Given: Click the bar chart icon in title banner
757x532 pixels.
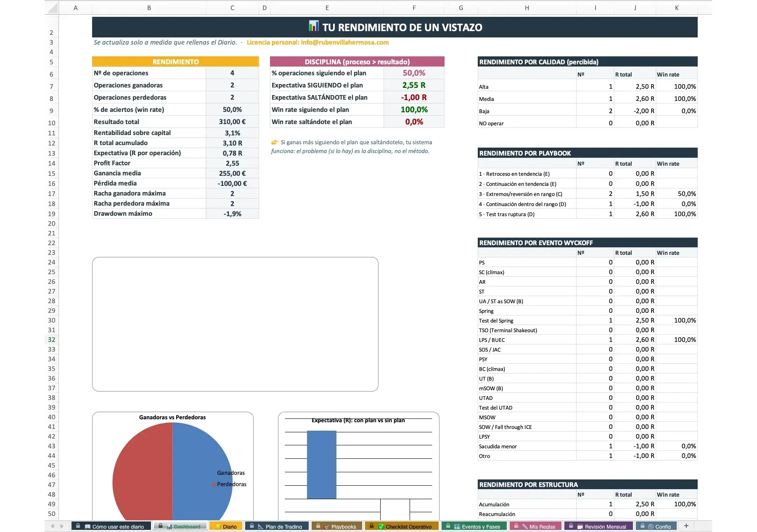Looking at the screenshot, I should (314, 26).
